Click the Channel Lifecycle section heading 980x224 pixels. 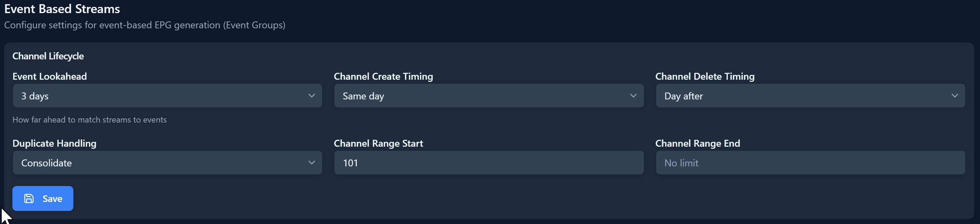(48, 56)
